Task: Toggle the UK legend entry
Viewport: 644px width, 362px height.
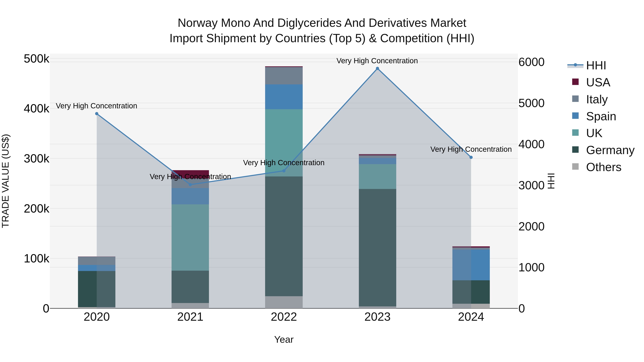Action: [587, 133]
